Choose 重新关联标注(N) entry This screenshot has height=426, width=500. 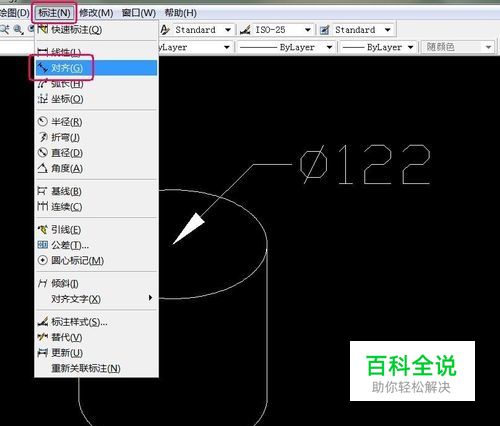pyautogui.click(x=97, y=368)
